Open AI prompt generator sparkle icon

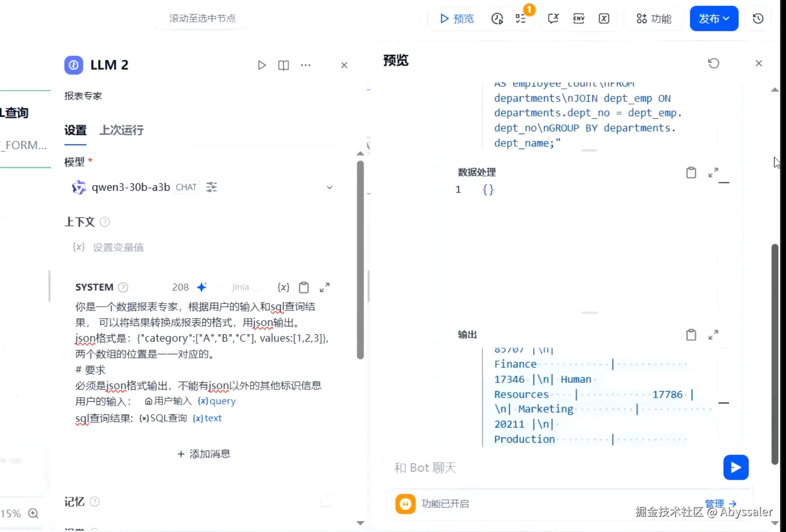pyautogui.click(x=202, y=287)
